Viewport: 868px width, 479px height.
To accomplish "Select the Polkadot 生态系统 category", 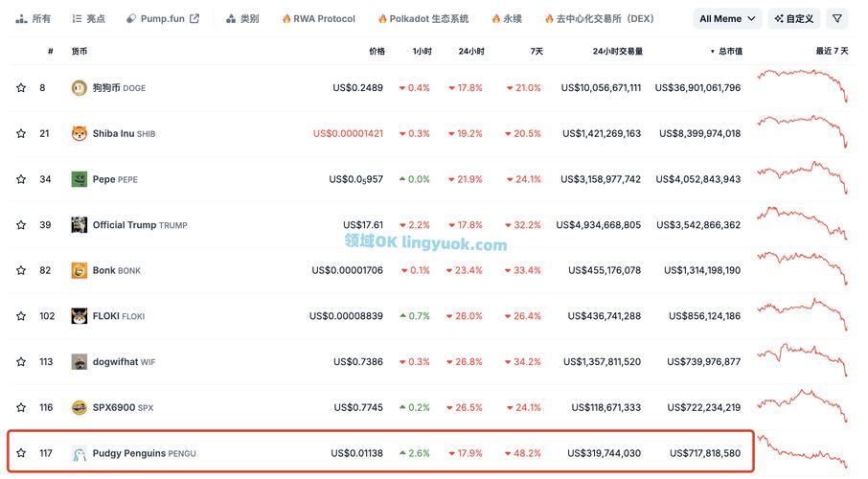I will 423,19.
